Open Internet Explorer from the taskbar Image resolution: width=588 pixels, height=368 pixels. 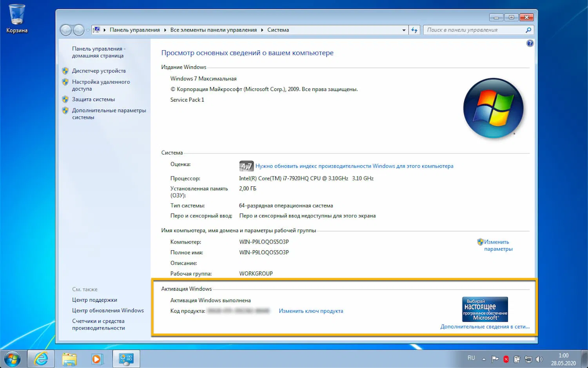[x=40, y=359]
